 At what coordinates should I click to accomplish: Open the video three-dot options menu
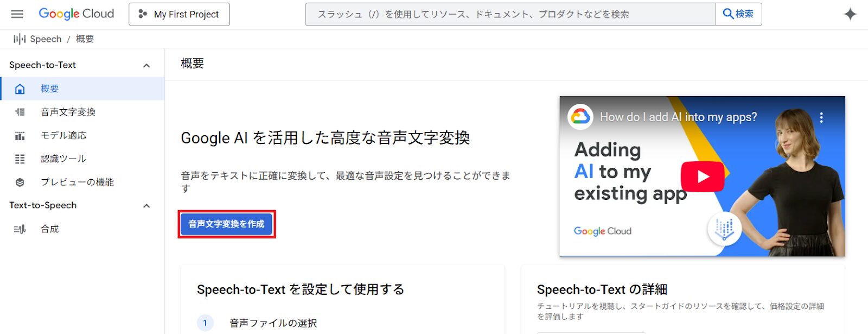[821, 117]
